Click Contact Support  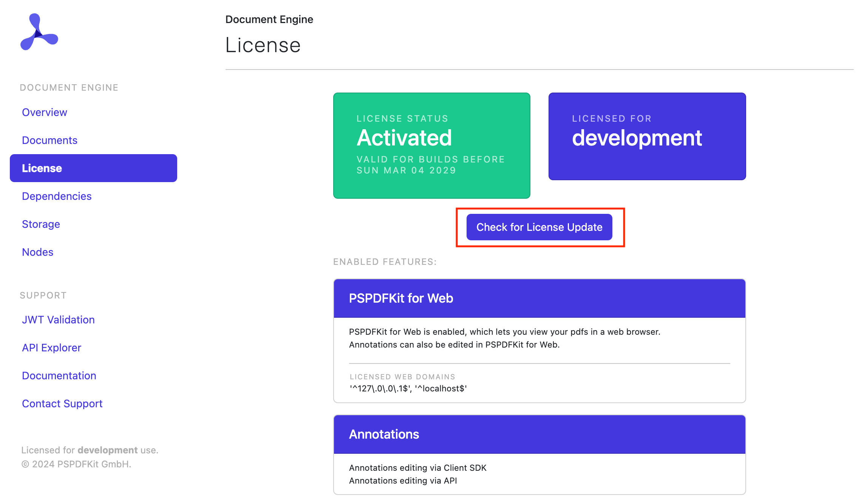click(x=62, y=403)
